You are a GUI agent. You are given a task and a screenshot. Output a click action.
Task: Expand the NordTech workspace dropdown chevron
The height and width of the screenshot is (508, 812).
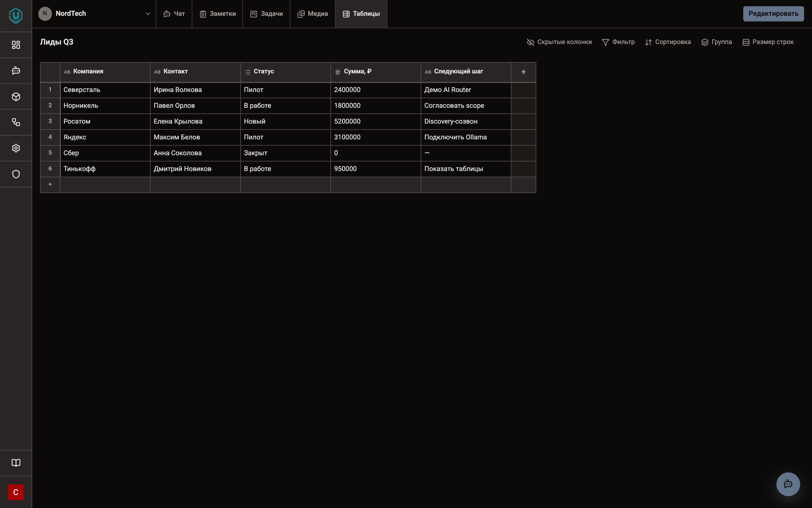(x=148, y=14)
